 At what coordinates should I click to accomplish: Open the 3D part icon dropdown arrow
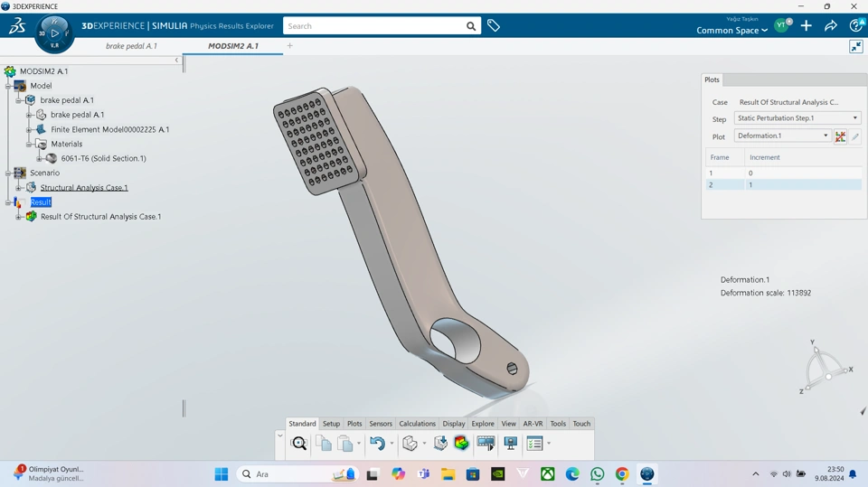tap(425, 444)
